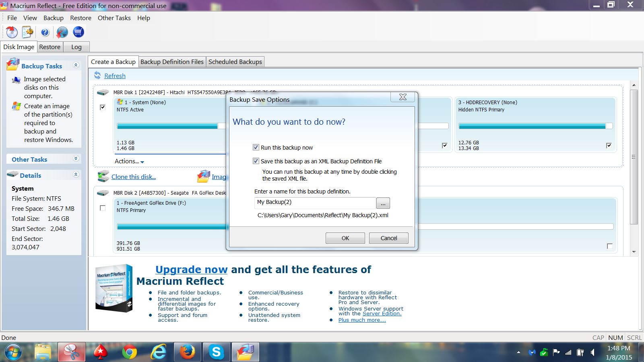Launch Firefox from the taskbar
Image resolution: width=644 pixels, height=362 pixels.
(188, 352)
